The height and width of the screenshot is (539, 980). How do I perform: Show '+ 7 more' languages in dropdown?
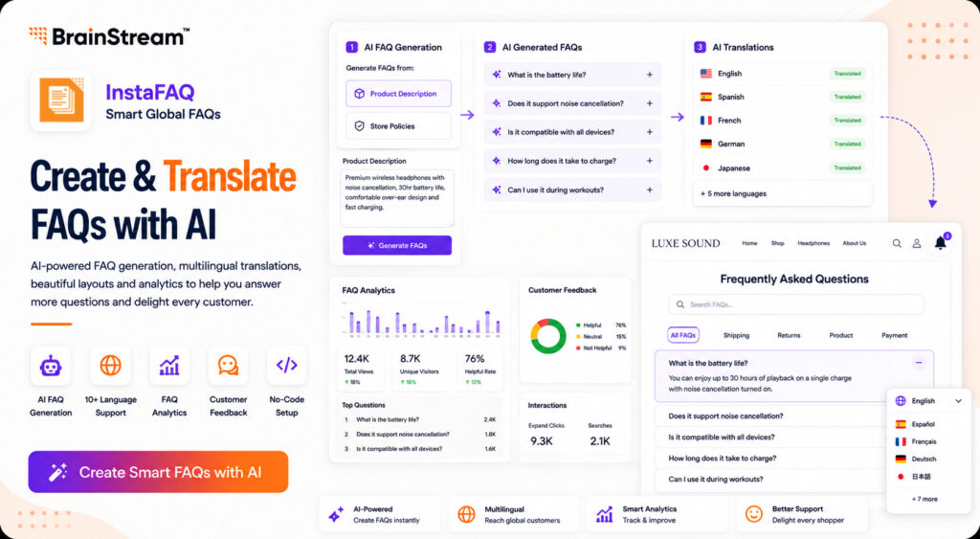924,499
